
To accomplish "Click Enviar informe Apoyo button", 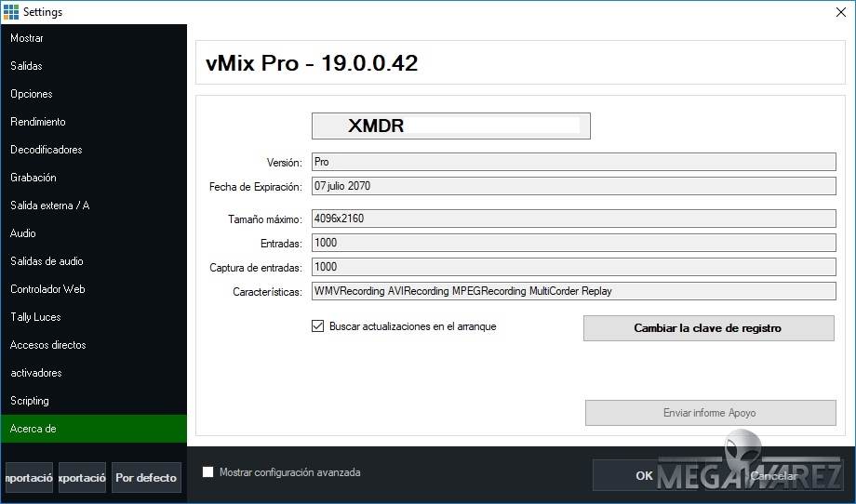I will point(710,413).
